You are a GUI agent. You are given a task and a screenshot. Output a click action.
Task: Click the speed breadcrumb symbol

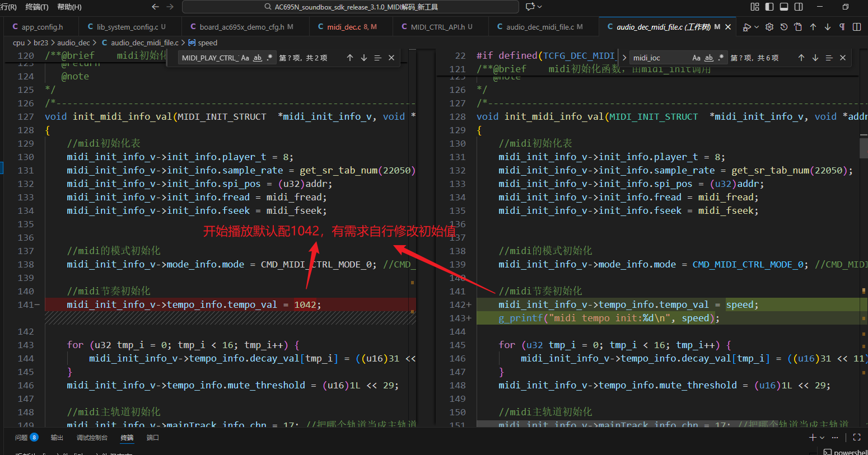tap(207, 43)
